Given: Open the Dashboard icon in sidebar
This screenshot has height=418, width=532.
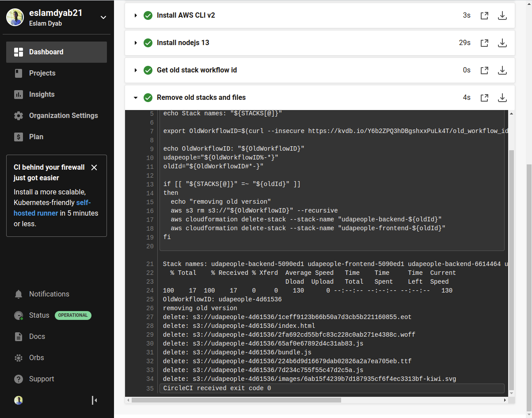Looking at the screenshot, I should point(19,52).
